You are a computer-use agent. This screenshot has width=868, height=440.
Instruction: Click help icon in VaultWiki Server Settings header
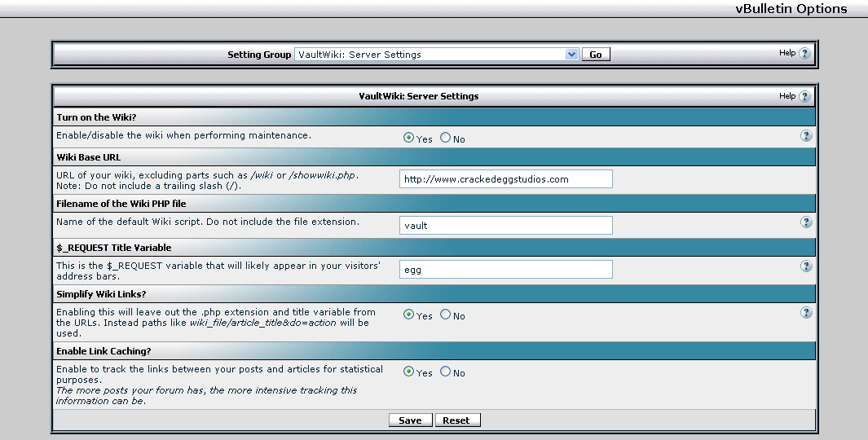(804, 96)
